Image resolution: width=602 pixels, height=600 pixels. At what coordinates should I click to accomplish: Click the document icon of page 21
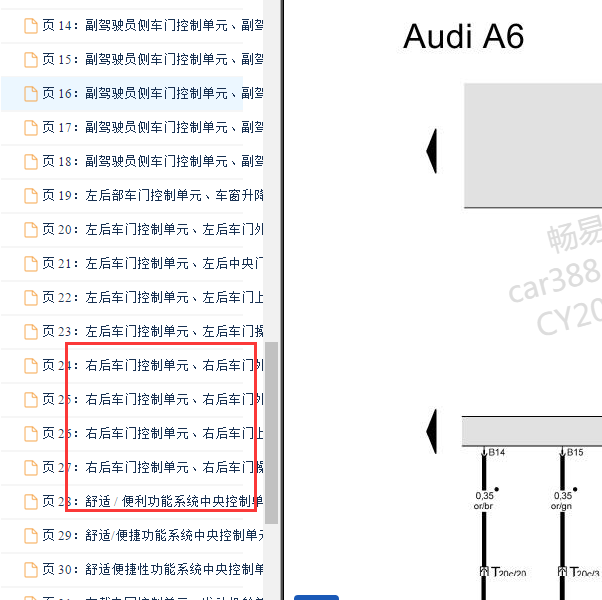[x=31, y=264]
